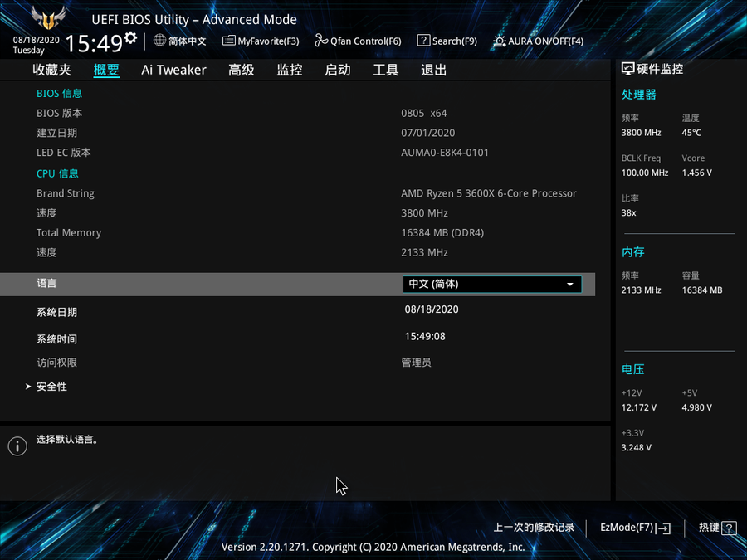Click the globe language icon
This screenshot has height=560, width=747.
(x=160, y=41)
